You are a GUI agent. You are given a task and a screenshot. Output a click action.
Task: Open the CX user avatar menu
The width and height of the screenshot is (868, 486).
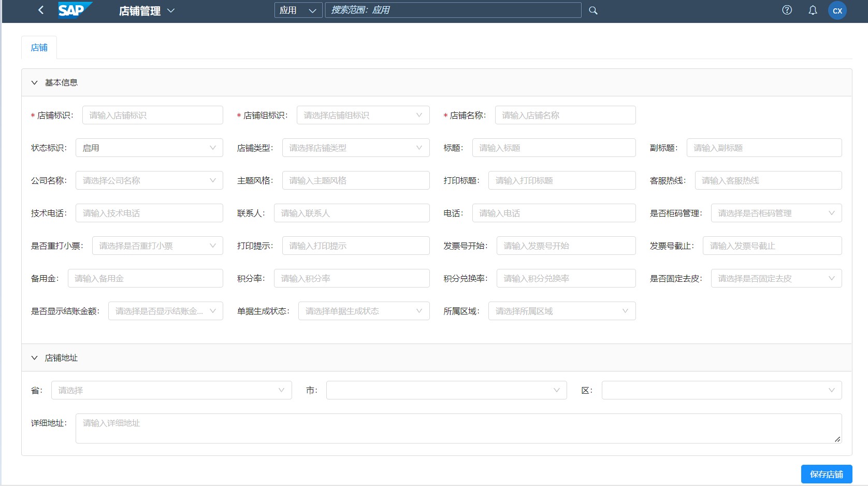pyautogui.click(x=837, y=10)
